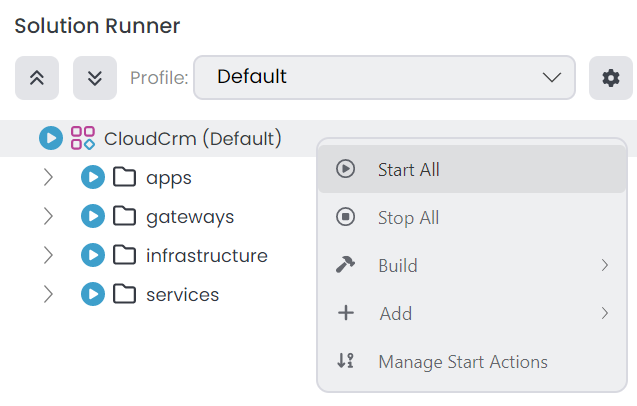Expand the infrastructure folder arrow

pos(48,256)
